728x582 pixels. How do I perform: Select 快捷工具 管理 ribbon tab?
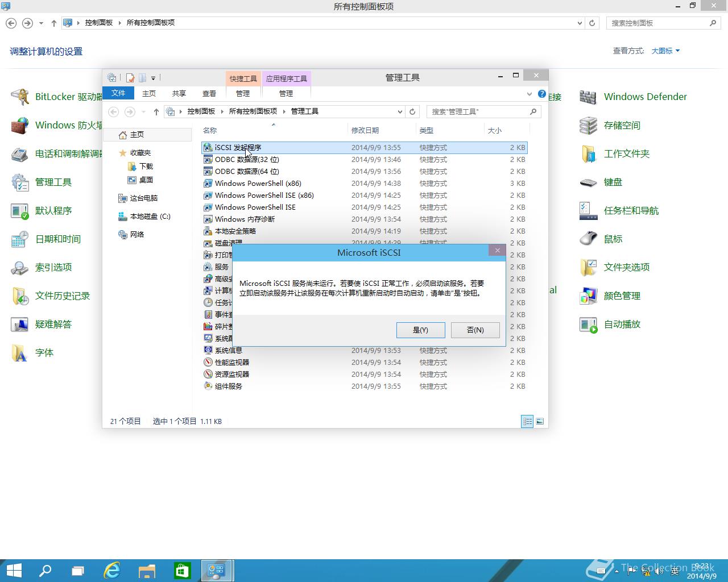tap(243, 93)
